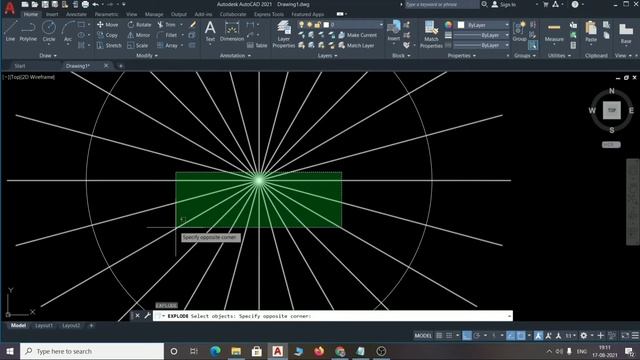Viewport: 640px width, 360px height.
Task: Click the Copy tool
Action: point(107,35)
